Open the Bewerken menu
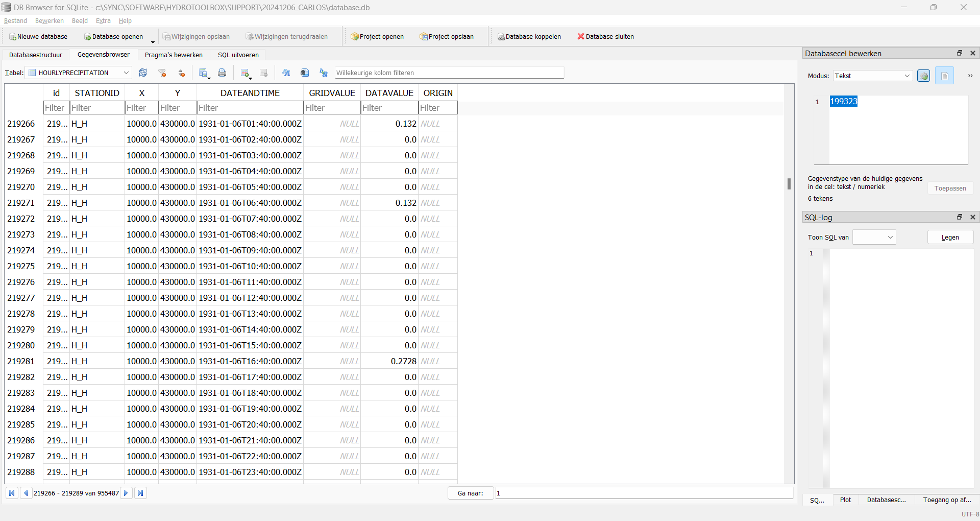Screen dimensions: 980x521 pyautogui.click(x=50, y=21)
